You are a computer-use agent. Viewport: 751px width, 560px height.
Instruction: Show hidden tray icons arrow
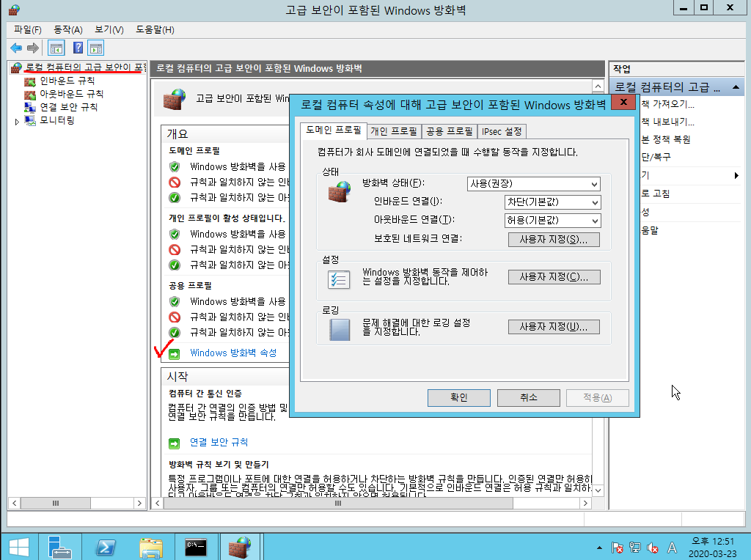[599, 548]
